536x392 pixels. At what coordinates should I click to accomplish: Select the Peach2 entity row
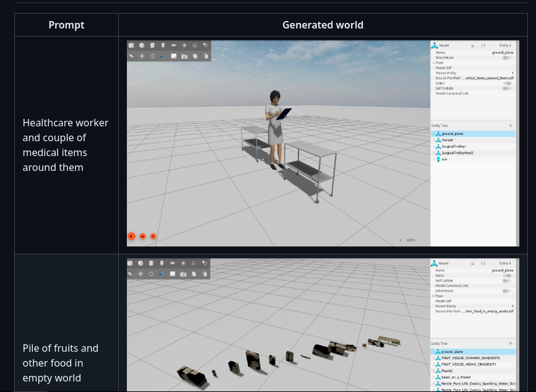[473, 371]
